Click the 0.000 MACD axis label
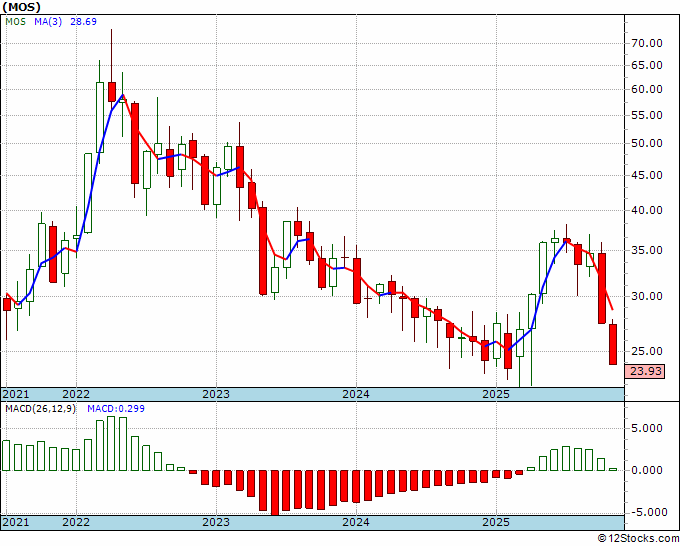Image resolution: width=680 pixels, height=546 pixels. tap(647, 470)
